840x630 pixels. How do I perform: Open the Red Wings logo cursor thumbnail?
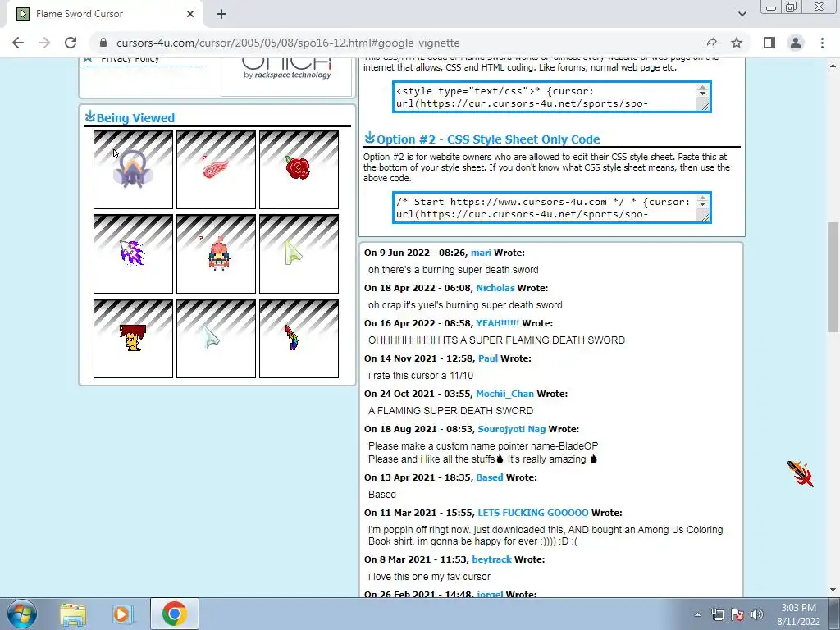(x=216, y=169)
